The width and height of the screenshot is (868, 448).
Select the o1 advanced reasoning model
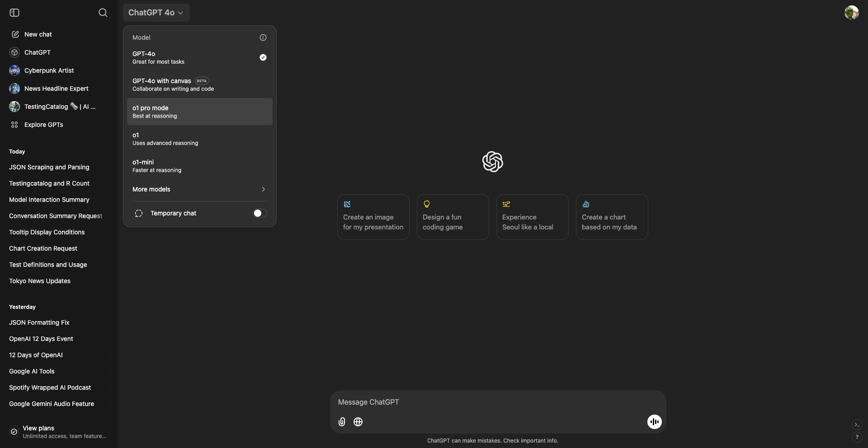tap(200, 139)
